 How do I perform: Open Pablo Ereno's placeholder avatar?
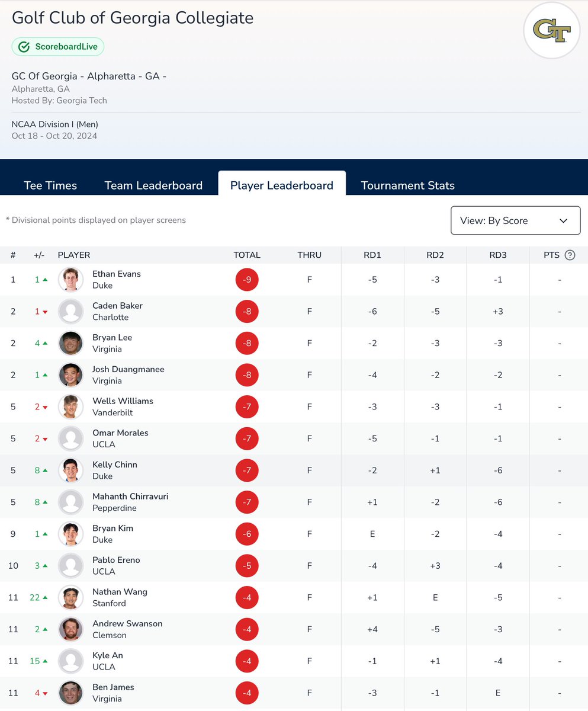pos(71,566)
